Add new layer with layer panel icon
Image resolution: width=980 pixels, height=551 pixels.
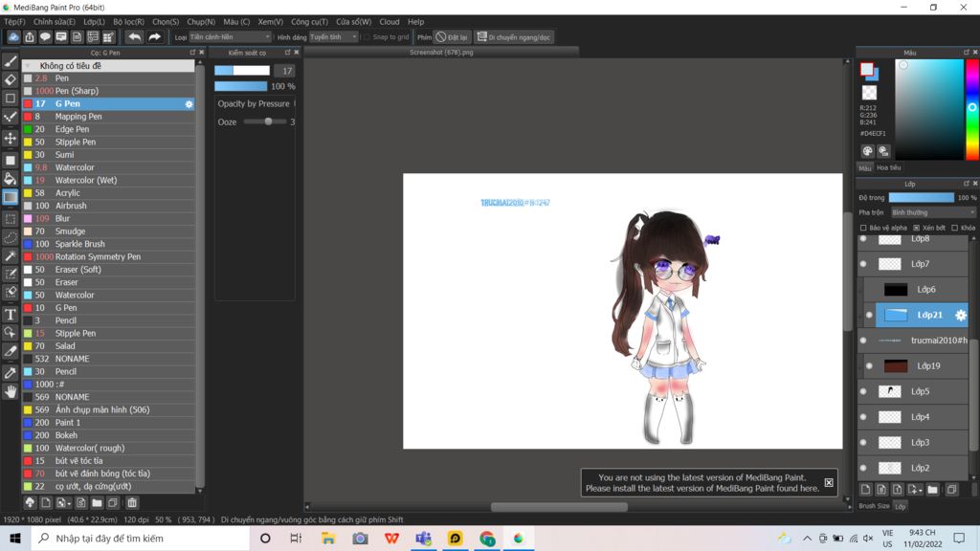tap(865, 490)
